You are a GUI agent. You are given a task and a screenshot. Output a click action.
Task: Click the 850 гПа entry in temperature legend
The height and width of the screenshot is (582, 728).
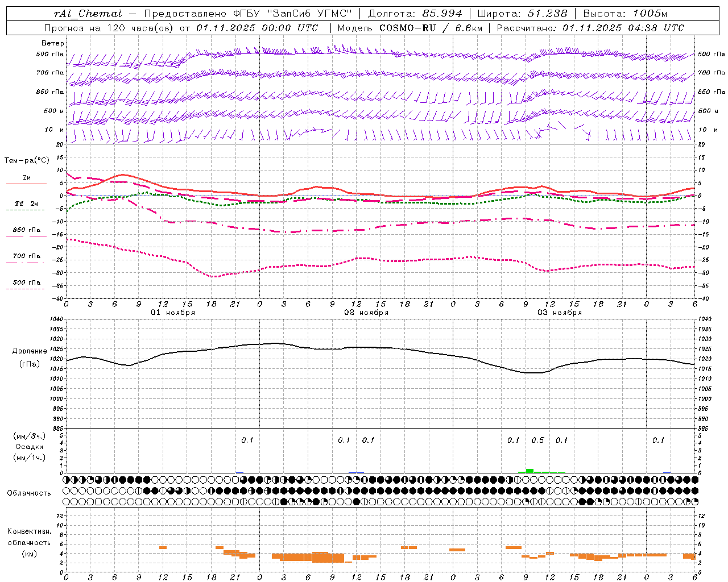[x=27, y=232]
